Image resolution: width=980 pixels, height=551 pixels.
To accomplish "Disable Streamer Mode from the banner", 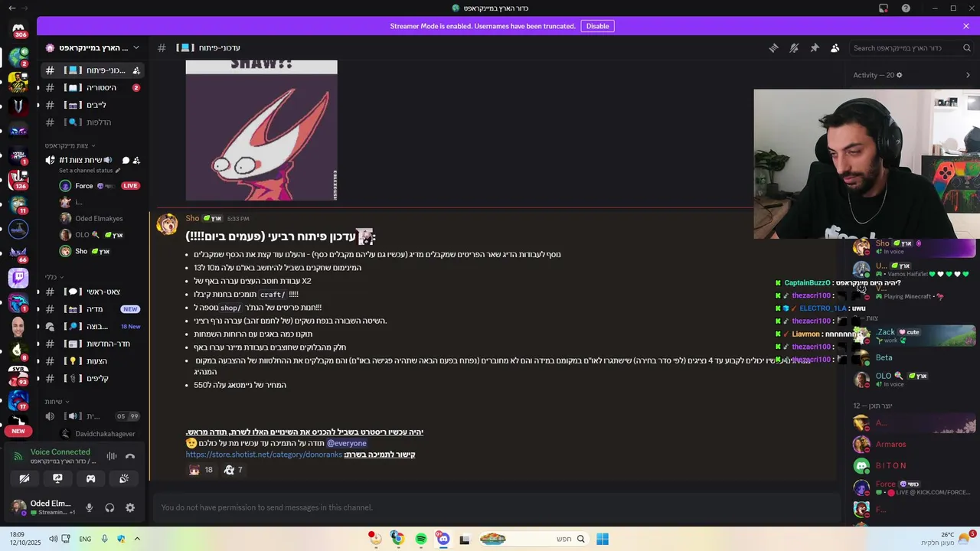I will pyautogui.click(x=597, y=26).
